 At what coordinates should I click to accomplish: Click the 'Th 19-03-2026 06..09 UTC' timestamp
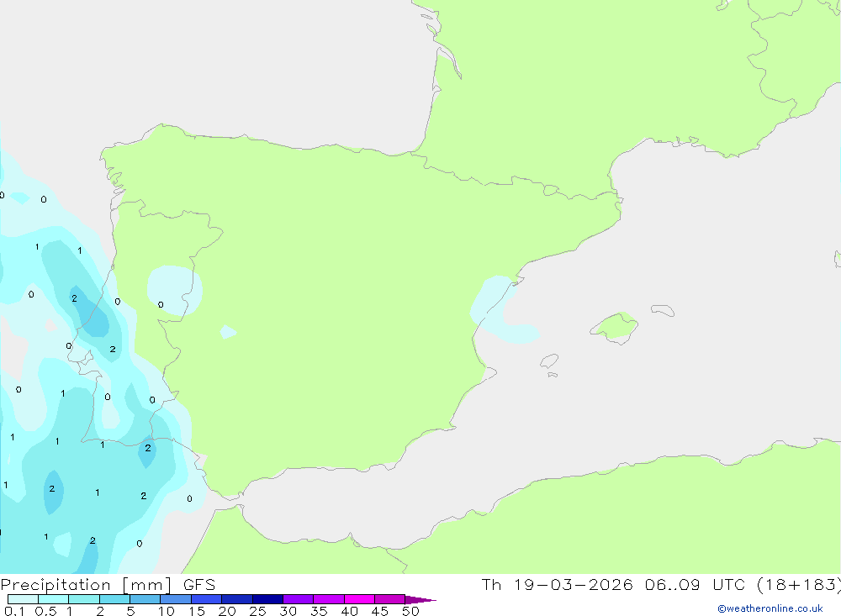[613, 584]
